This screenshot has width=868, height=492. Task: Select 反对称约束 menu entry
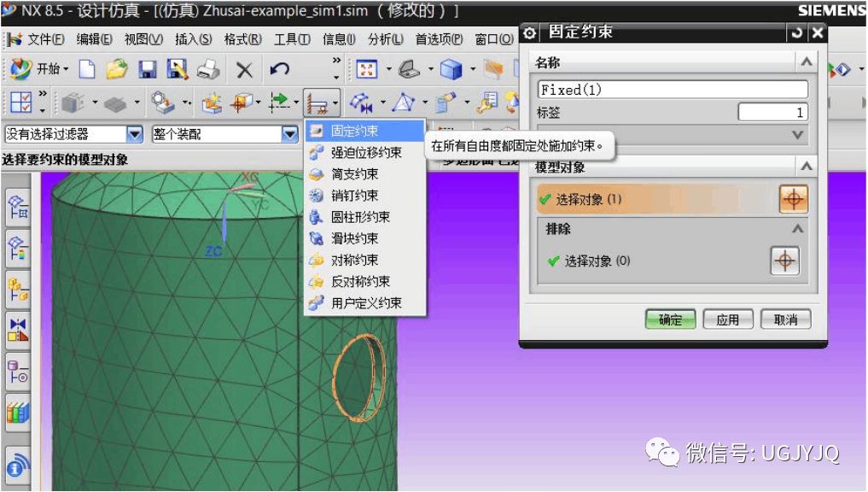pyautogui.click(x=364, y=282)
